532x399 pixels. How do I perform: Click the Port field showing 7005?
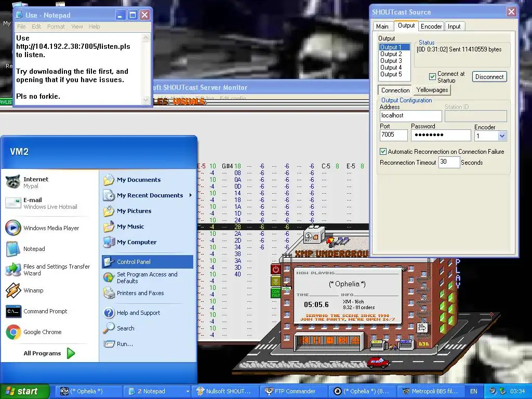[394, 135]
